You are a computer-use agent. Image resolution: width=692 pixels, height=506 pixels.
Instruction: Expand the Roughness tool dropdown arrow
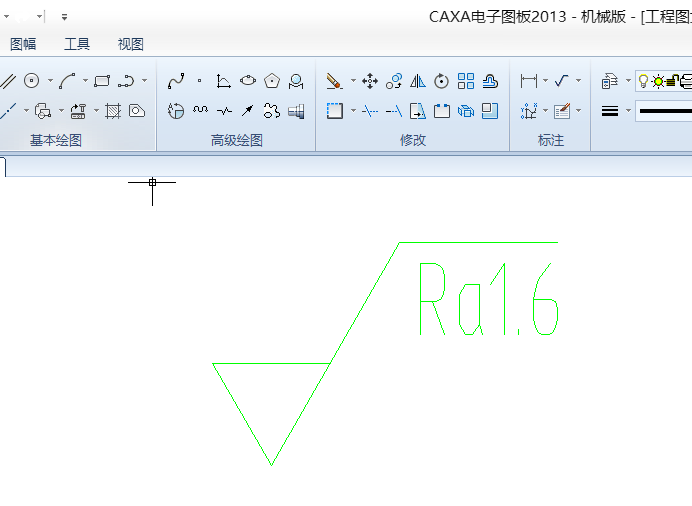tap(579, 81)
